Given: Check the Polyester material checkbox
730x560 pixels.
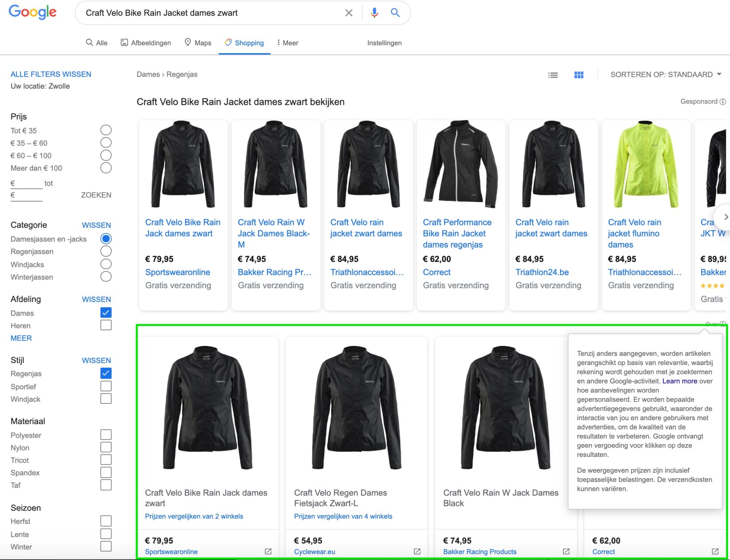Looking at the screenshot, I should [106, 435].
